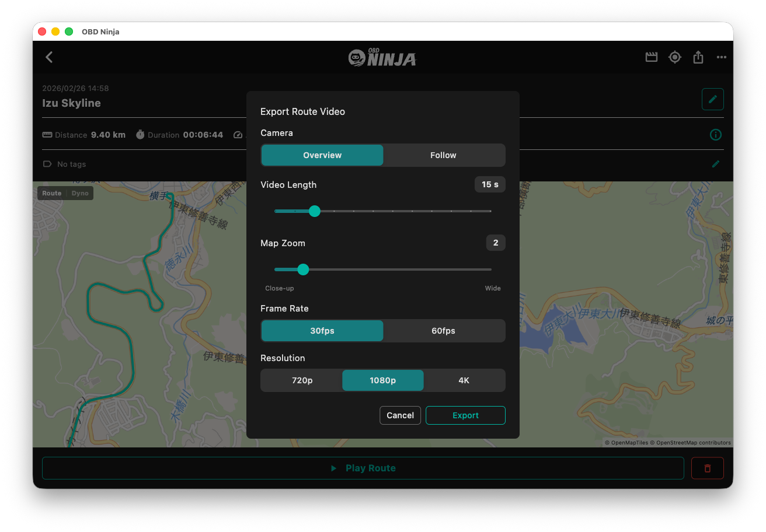
Task: Click the Wide slider label
Action: 493,288
